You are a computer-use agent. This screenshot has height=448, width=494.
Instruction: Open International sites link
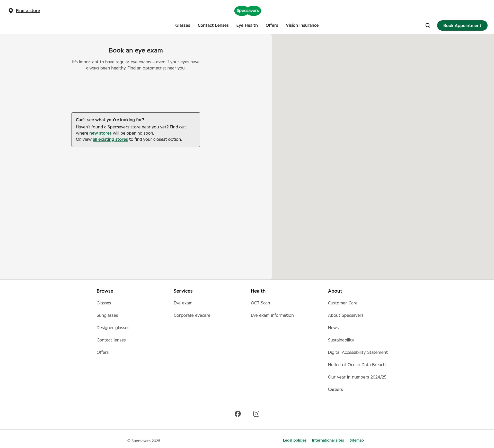pyautogui.click(x=328, y=440)
